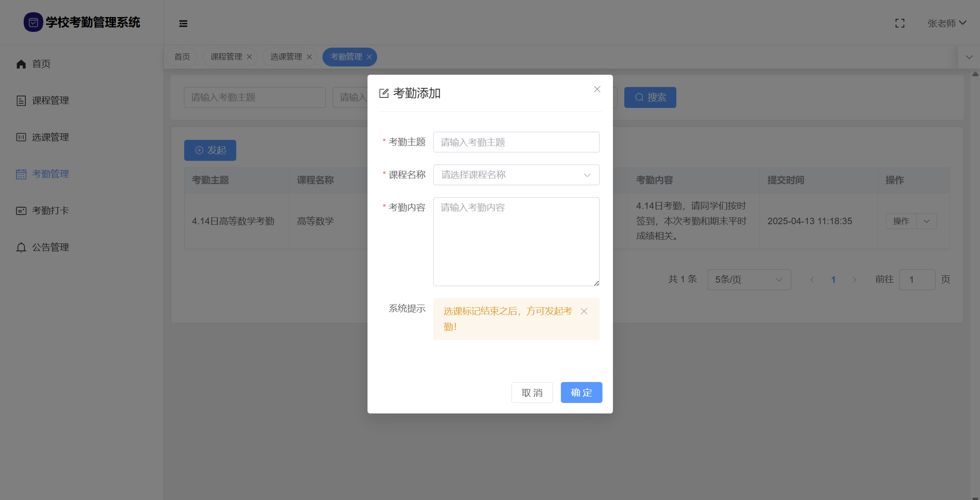
Task: Click the sidebar collapse hamburger icon
Action: (x=183, y=24)
